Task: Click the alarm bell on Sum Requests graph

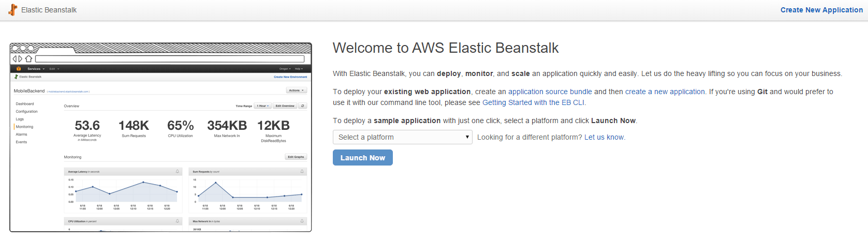Action: [x=302, y=171]
